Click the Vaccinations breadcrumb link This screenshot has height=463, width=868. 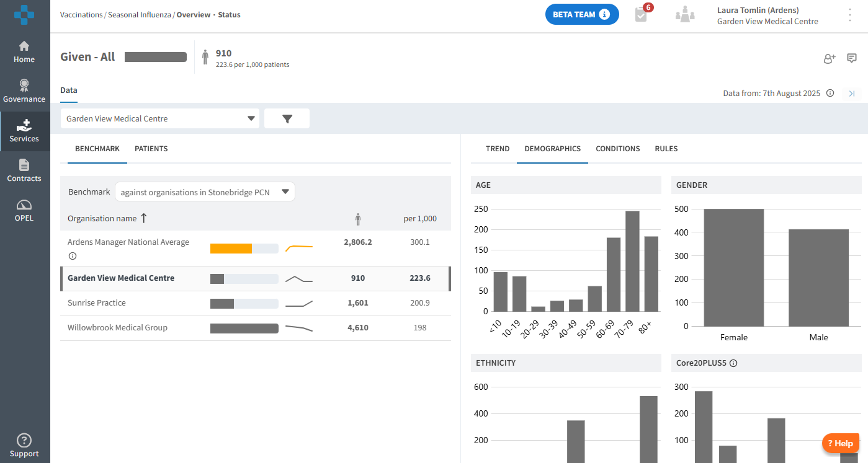[x=82, y=14]
